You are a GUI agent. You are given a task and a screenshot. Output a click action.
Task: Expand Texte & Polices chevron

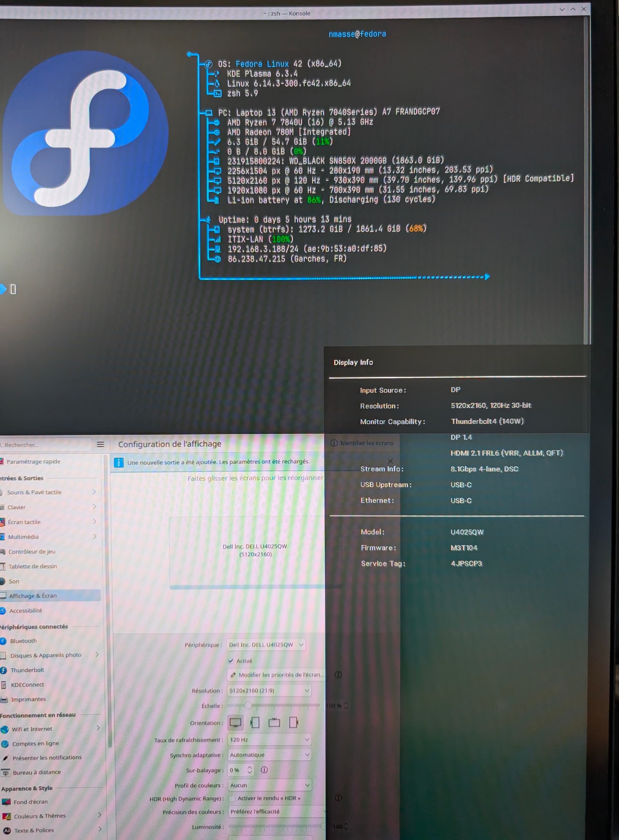tap(100, 829)
